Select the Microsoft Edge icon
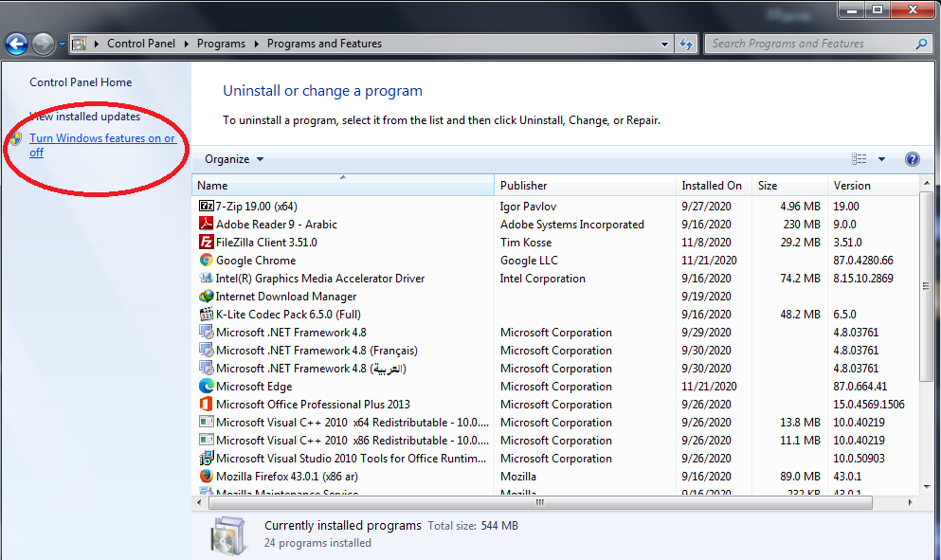Viewport: 941px width, 560px height. 206,386
